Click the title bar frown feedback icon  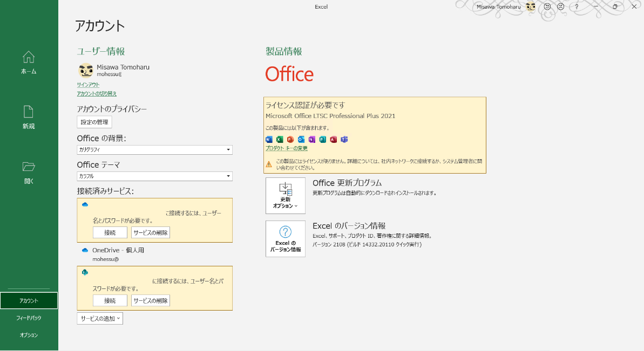point(561,6)
